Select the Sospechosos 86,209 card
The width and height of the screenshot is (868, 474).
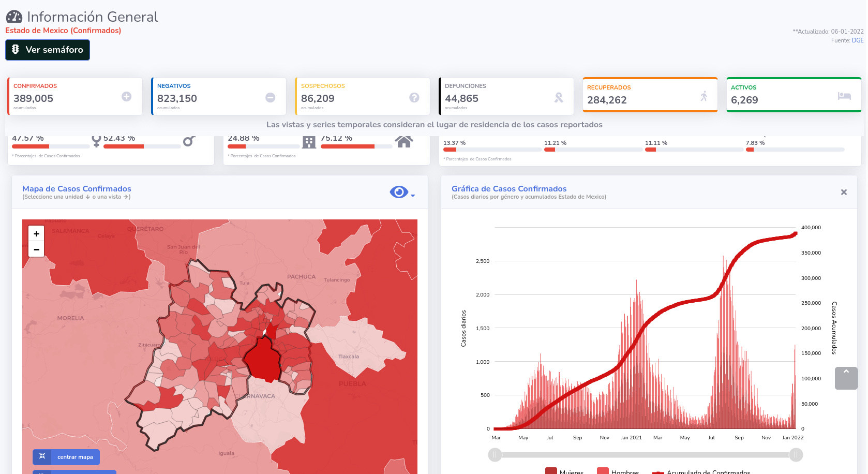(363, 96)
